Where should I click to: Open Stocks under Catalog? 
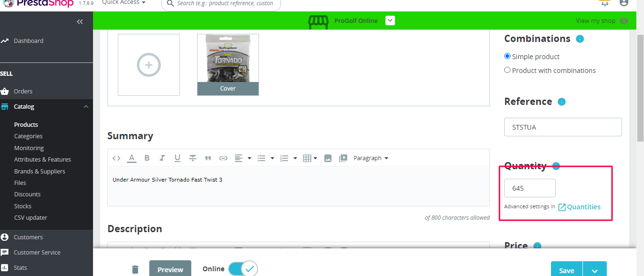[22, 206]
